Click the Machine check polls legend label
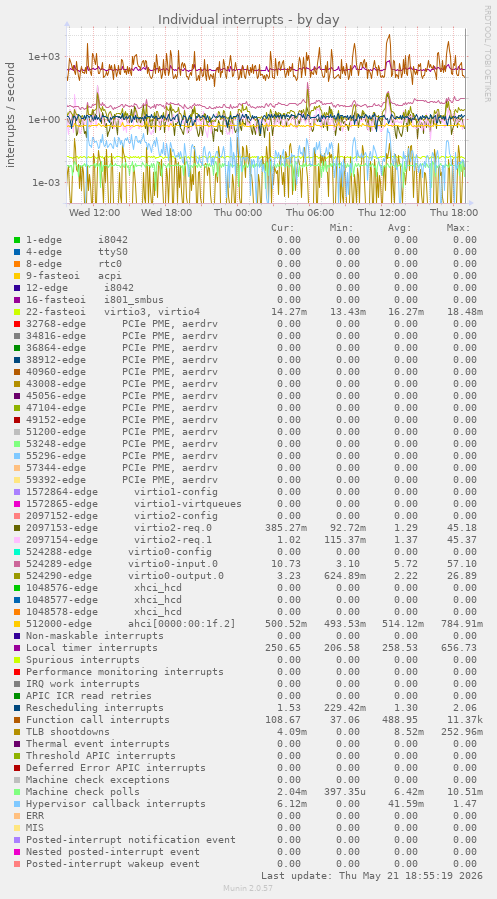 83,792
